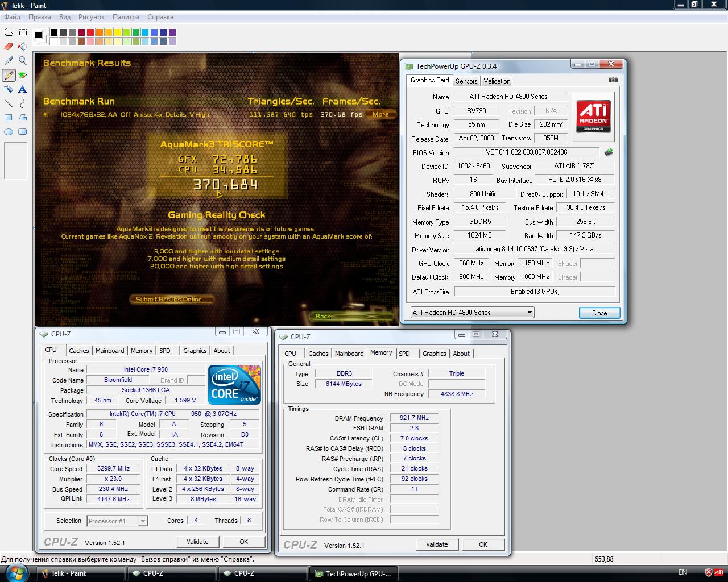Select the straight Line tool
Image resolution: width=728 pixels, height=582 pixels.
tap(9, 103)
